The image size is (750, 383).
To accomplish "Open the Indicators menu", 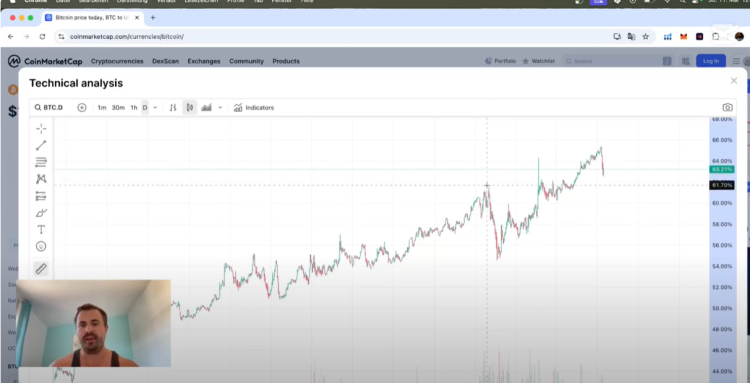I will [x=254, y=108].
